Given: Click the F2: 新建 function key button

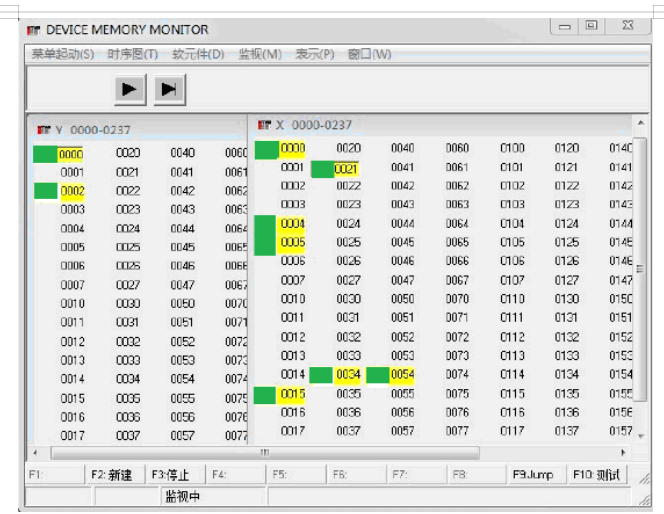Looking at the screenshot, I should (114, 475).
